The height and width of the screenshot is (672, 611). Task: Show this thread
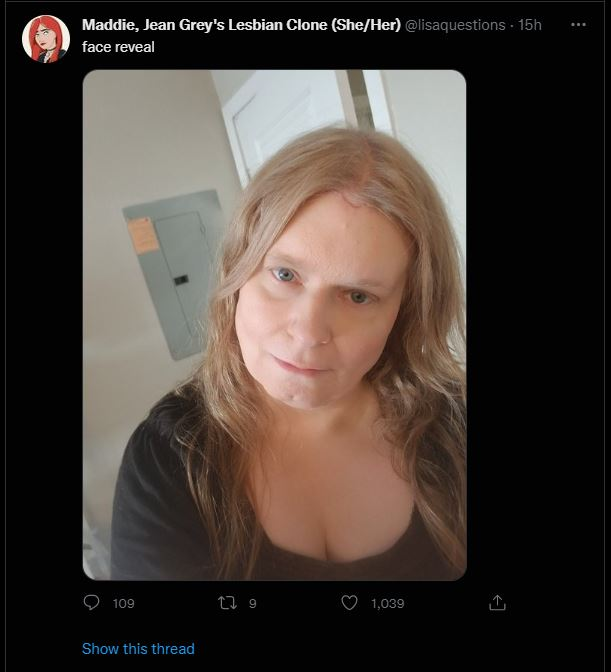point(138,648)
